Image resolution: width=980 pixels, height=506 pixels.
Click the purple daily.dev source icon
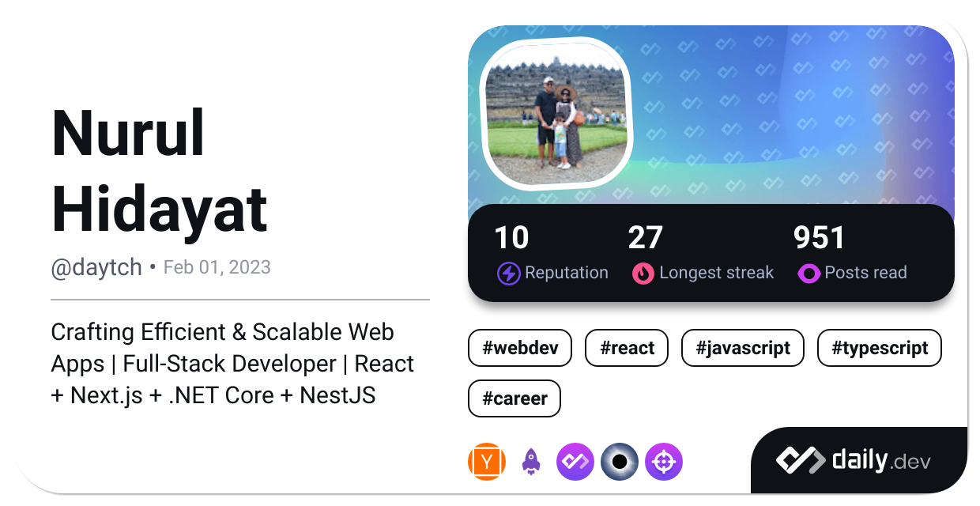tap(575, 463)
